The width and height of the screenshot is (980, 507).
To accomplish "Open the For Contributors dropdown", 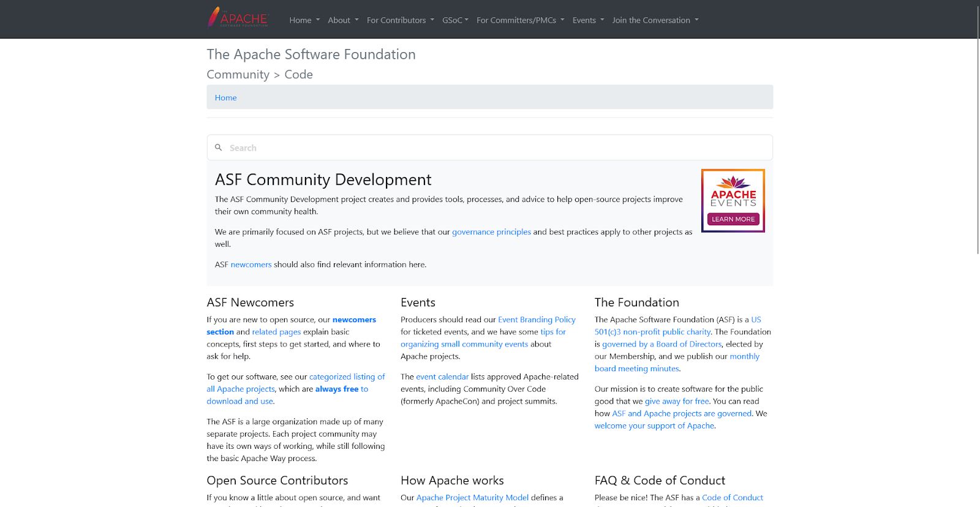I will [x=401, y=20].
